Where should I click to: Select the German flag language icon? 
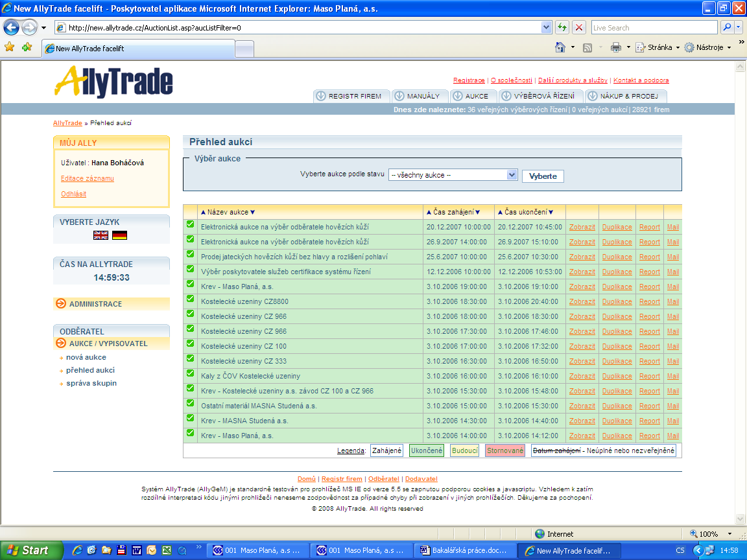(x=119, y=235)
